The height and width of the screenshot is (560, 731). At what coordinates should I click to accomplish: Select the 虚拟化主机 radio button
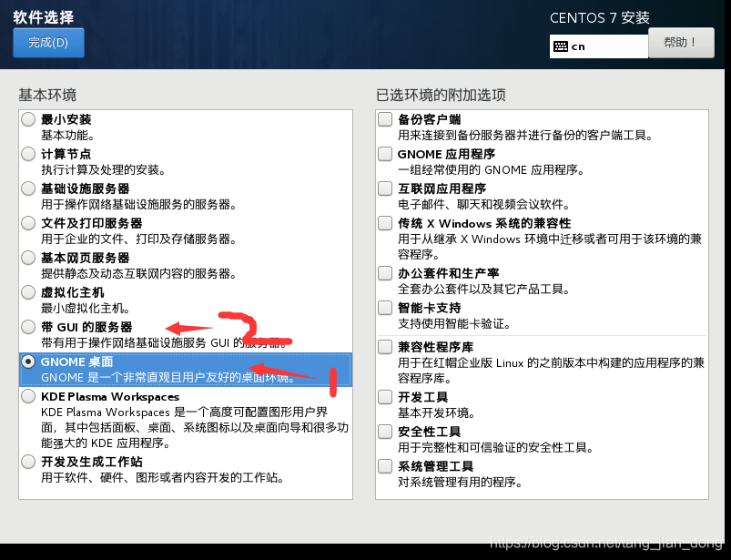tap(28, 292)
